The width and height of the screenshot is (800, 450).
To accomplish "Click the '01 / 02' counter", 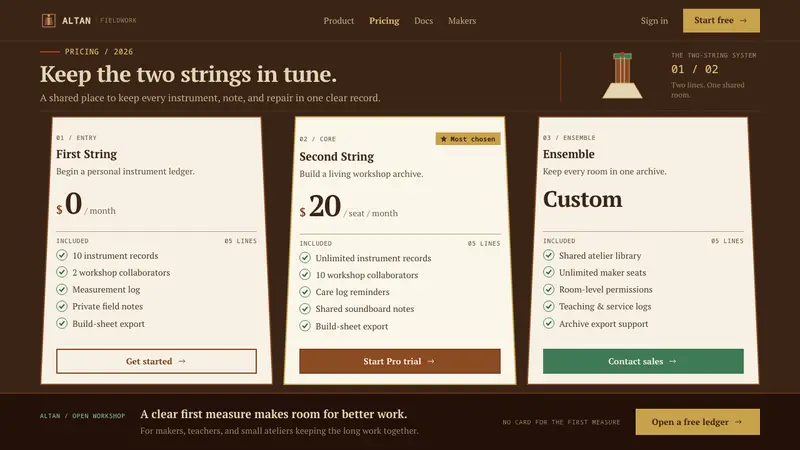I will pos(694,69).
